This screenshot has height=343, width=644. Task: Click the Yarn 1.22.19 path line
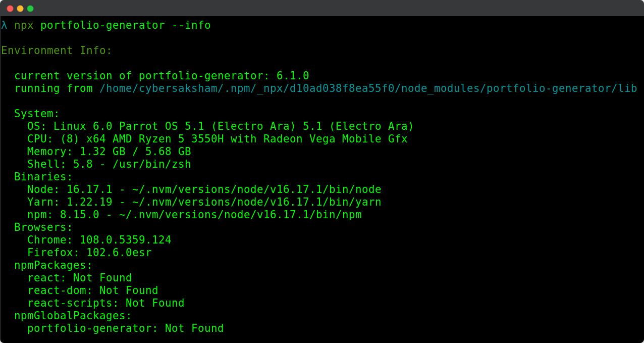pyautogui.click(x=204, y=202)
